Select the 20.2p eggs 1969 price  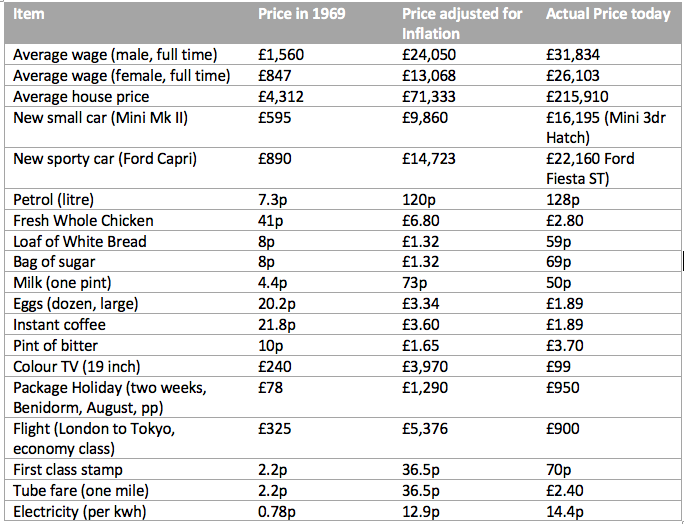coord(277,304)
